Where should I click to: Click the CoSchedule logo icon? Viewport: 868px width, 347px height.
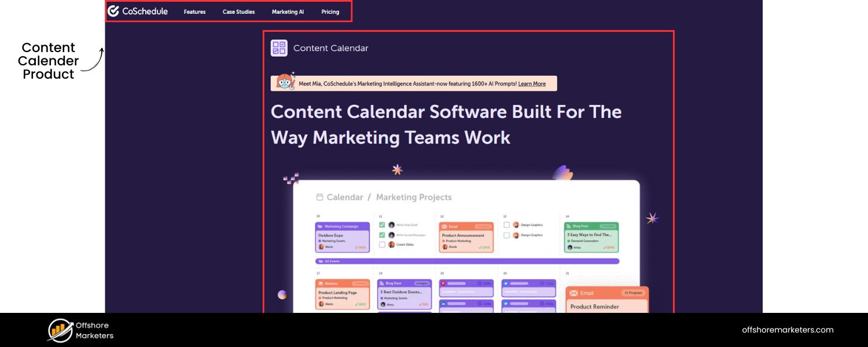(x=114, y=10)
